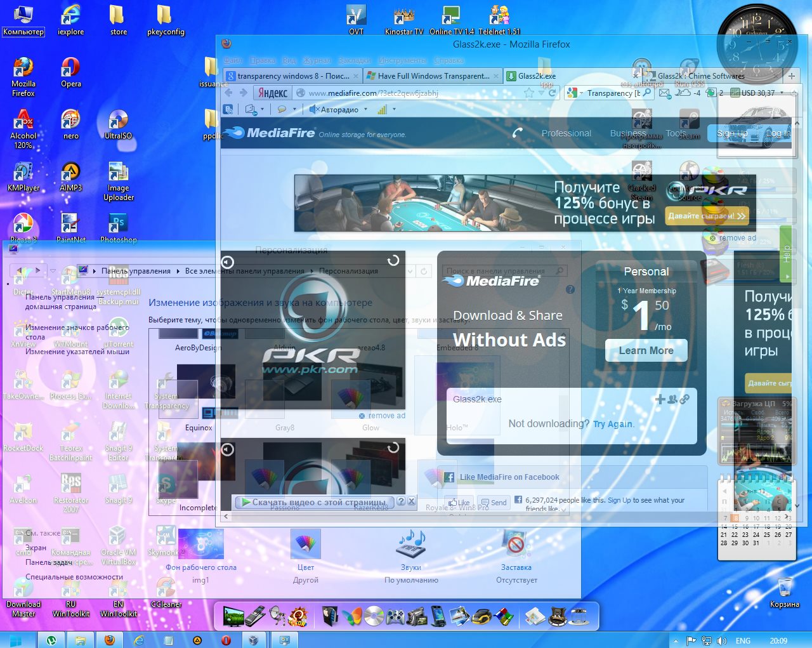Click the Windows Start button

15,640
